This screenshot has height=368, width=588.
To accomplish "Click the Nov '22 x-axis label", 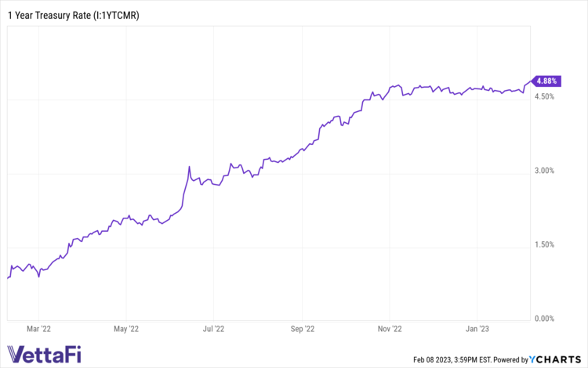I will coord(390,330).
